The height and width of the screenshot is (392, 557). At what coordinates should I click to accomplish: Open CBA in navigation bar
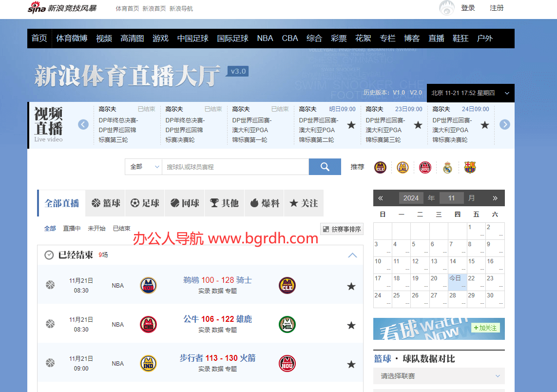[290, 39]
